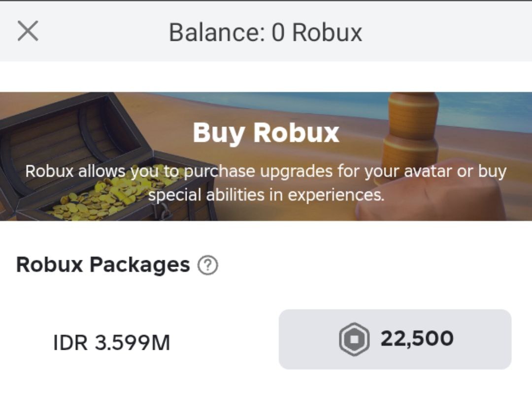Viewport: 532px width, 399px height.
Task: Tap the Balance: 0 Robux header text
Action: [x=266, y=32]
